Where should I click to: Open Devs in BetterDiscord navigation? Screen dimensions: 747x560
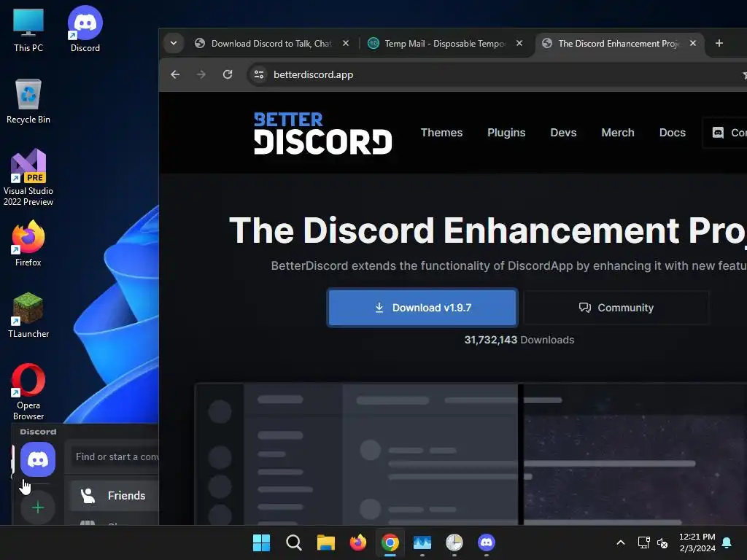click(563, 133)
